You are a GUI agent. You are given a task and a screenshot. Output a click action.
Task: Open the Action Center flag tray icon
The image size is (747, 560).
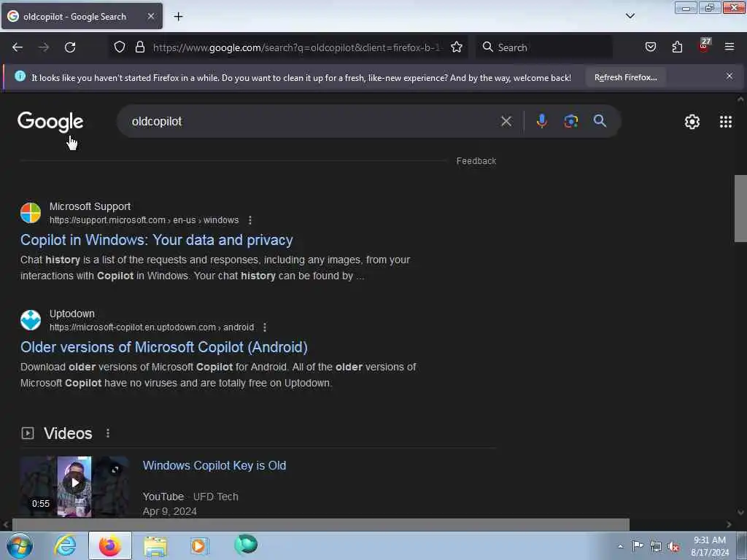(638, 545)
